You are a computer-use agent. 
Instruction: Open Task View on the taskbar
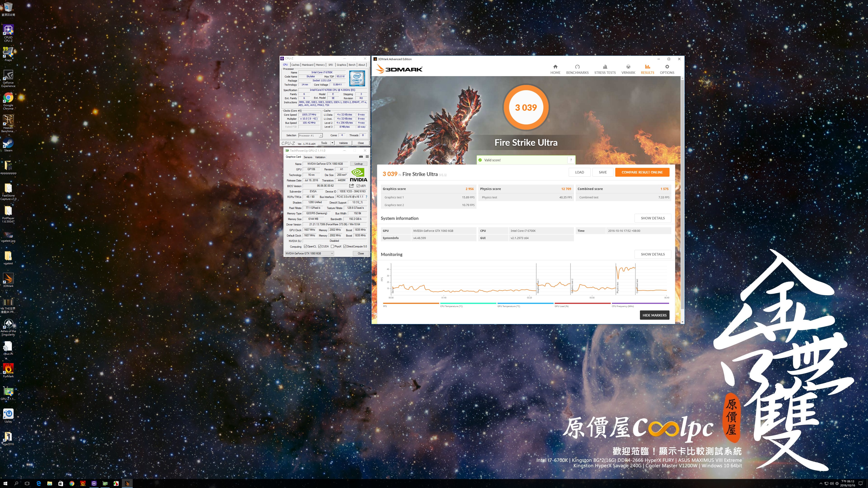27,484
